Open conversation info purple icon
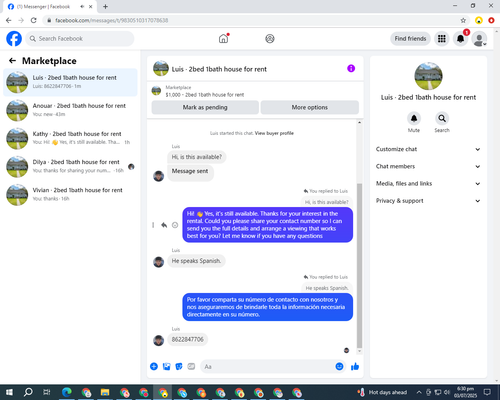This screenshot has height=400, width=500. (x=351, y=68)
